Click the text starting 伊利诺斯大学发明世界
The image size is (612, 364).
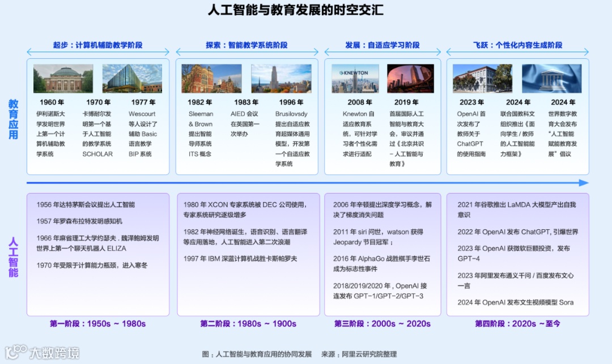pos(51,134)
